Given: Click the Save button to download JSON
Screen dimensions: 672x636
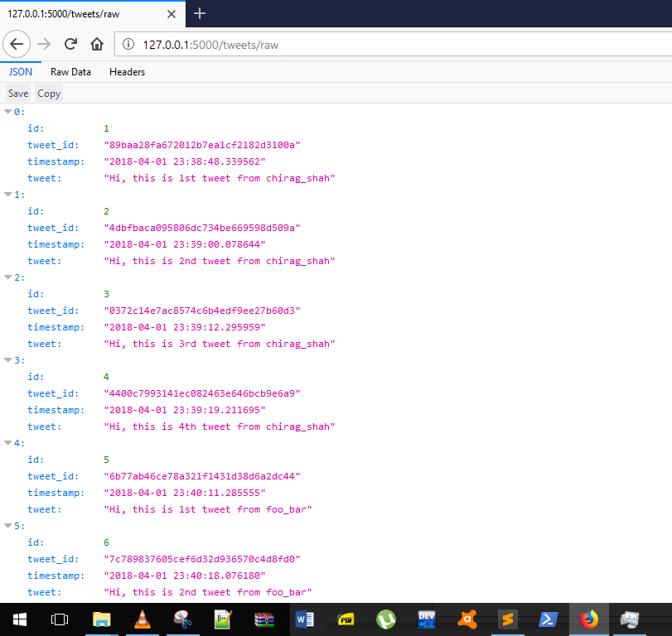Looking at the screenshot, I should pyautogui.click(x=17, y=93).
